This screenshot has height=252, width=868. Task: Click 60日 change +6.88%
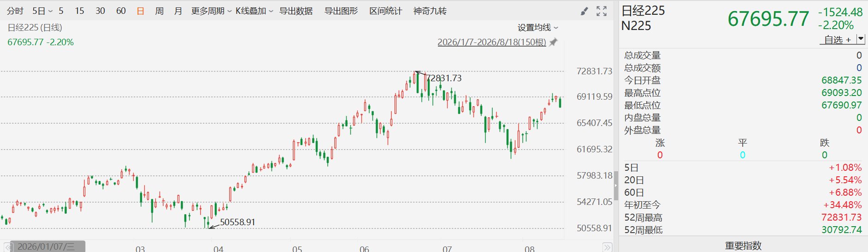[x=845, y=192]
